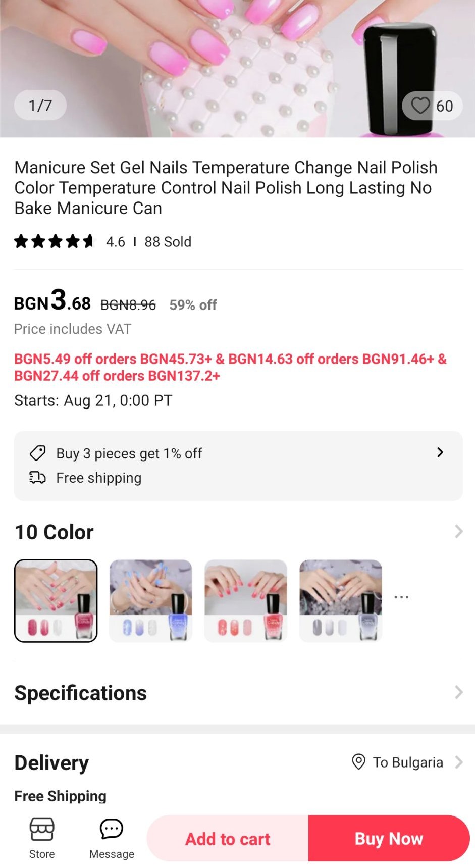Image resolution: width=475 pixels, height=868 pixels.
Task: Tap the free shipping truck icon
Action: (x=38, y=478)
